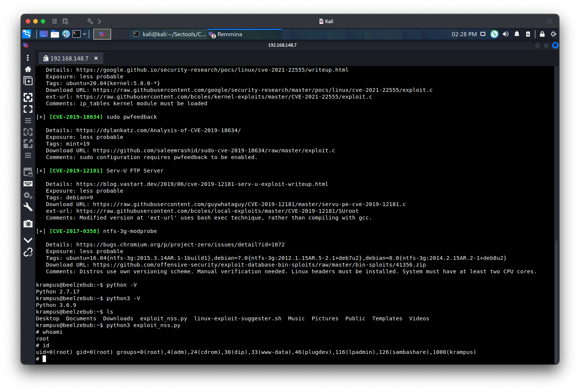Click the CVE-2019-12181 heading text

pos(76,171)
